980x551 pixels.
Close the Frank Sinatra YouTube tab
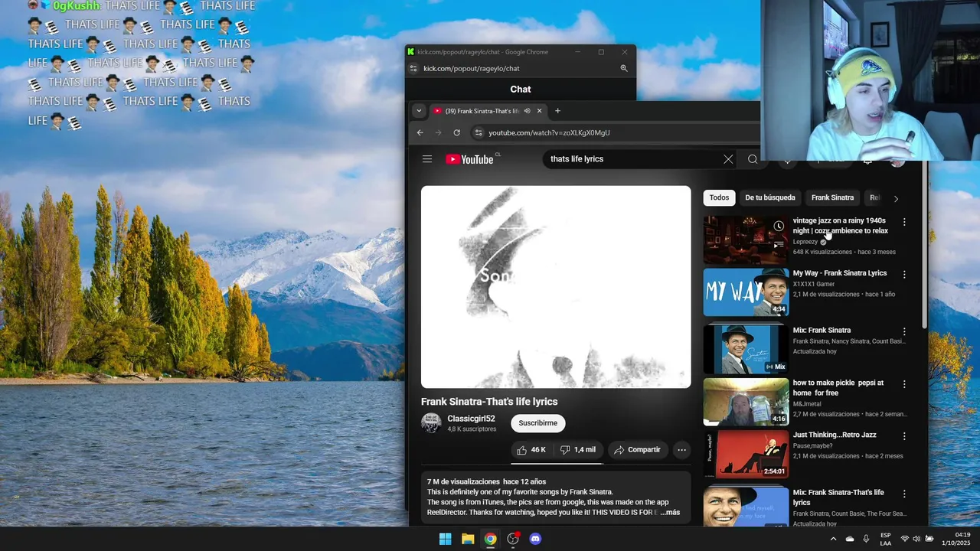539,111
